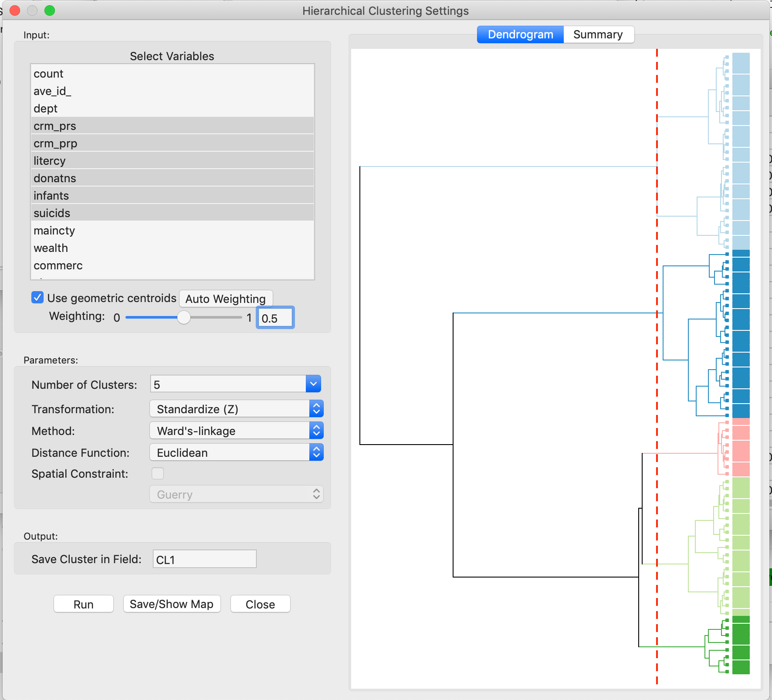Click the Run button

tap(83, 604)
